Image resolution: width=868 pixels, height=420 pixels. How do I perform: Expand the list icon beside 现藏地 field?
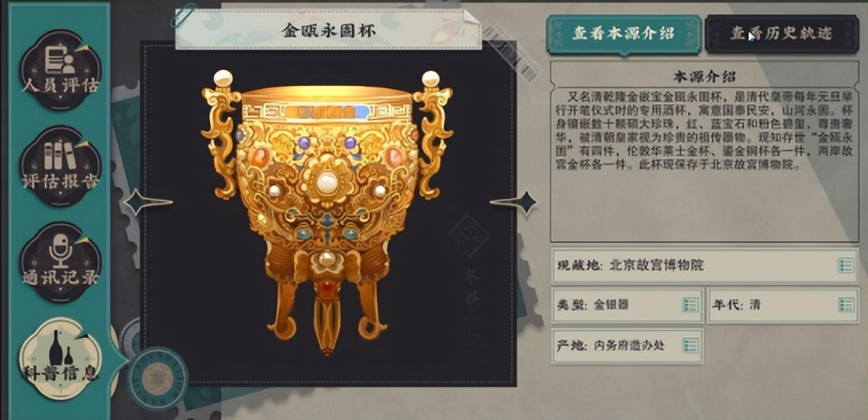click(845, 266)
